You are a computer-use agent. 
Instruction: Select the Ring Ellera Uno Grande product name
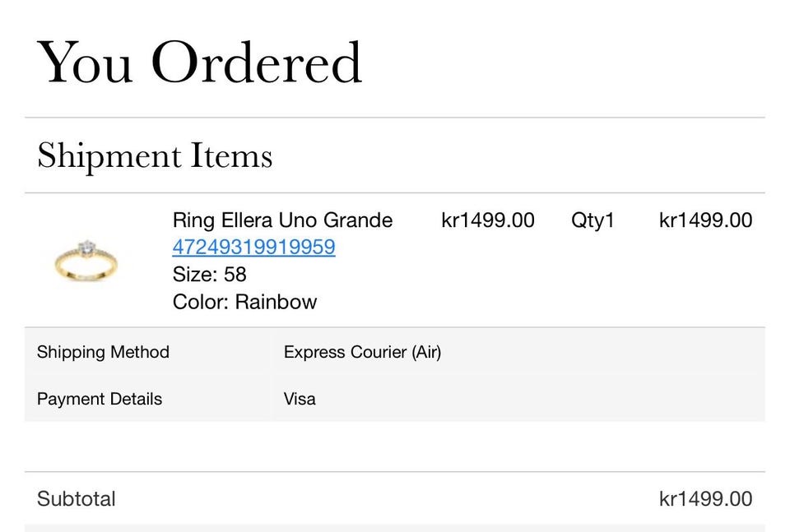click(x=282, y=220)
